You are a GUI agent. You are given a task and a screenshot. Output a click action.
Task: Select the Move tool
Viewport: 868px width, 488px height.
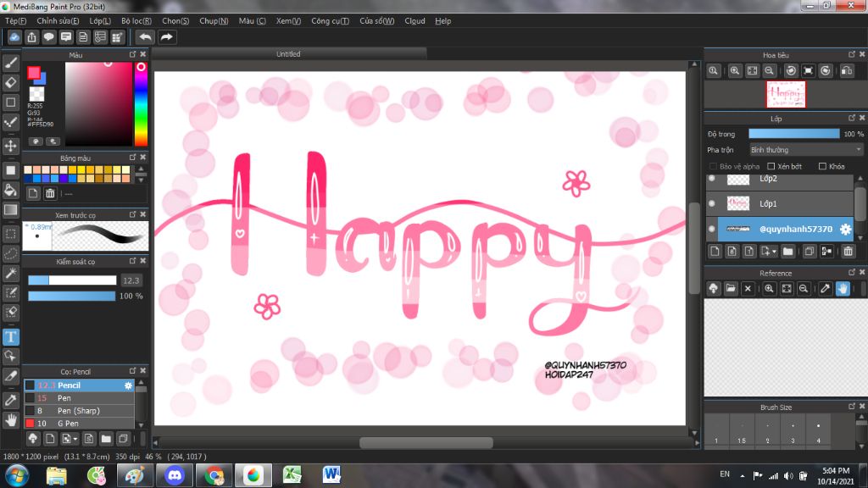10,146
